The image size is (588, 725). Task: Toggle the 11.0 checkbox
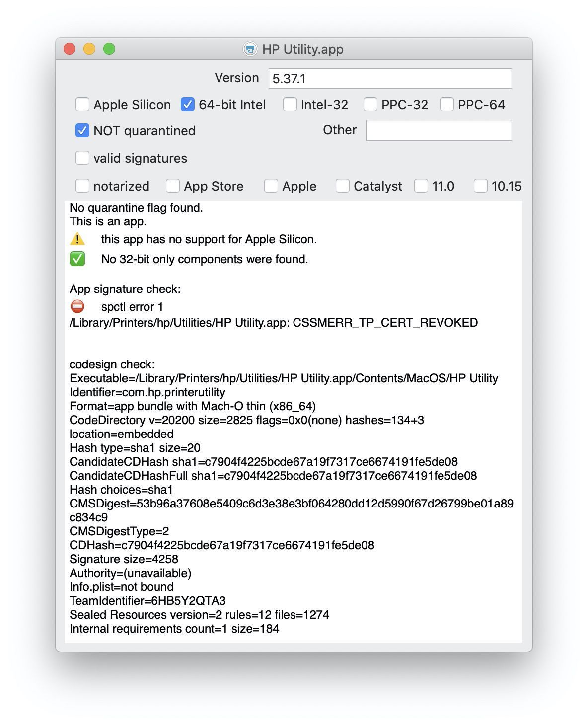(421, 186)
